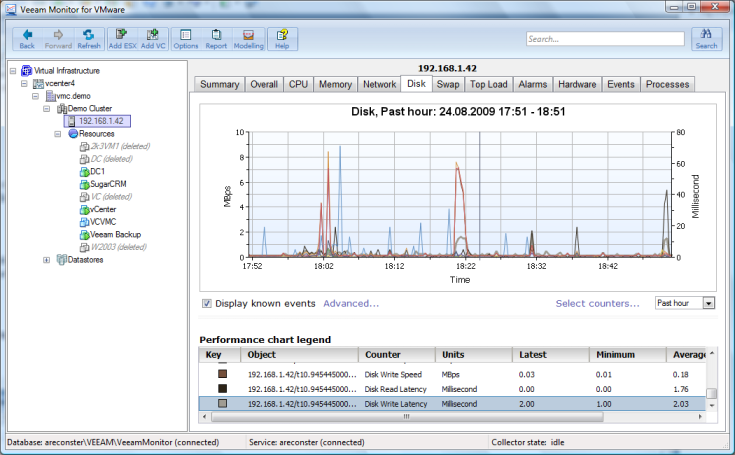
Task: Click the Advanced link
Action: tap(351, 303)
